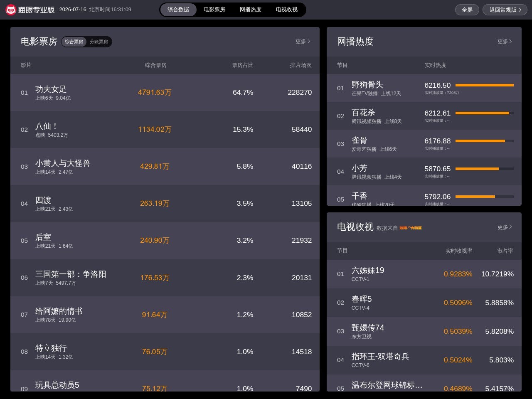Switch to the 电影票房 tab
The image size is (532, 399).
pyautogui.click(x=214, y=10)
